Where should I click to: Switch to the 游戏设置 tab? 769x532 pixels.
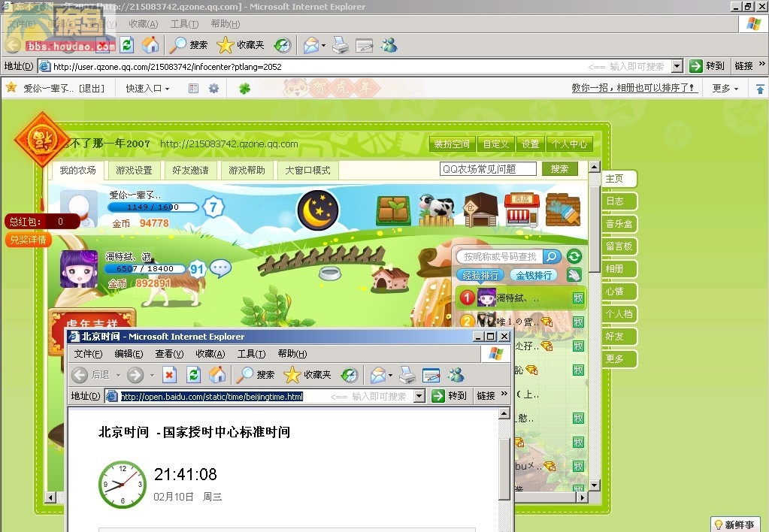(134, 170)
